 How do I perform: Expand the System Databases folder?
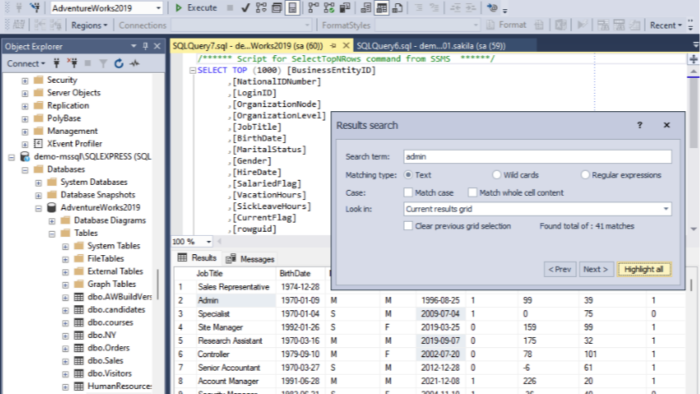click(38, 182)
